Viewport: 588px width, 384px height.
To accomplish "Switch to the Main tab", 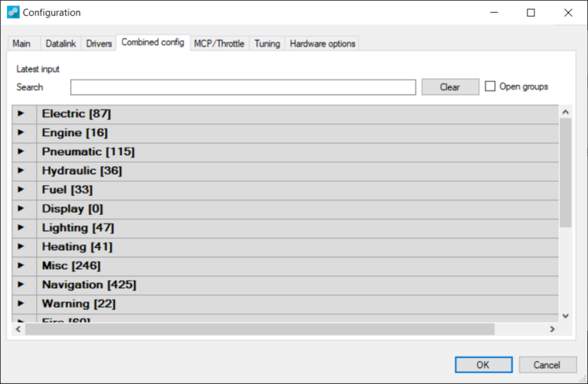I will click(x=21, y=44).
